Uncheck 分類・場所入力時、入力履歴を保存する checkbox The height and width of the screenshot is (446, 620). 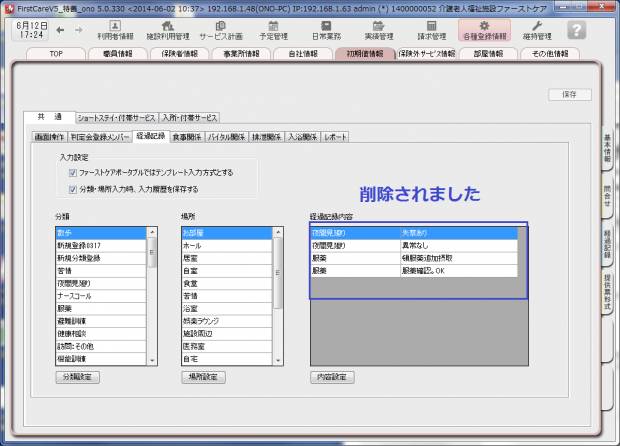click(x=73, y=186)
